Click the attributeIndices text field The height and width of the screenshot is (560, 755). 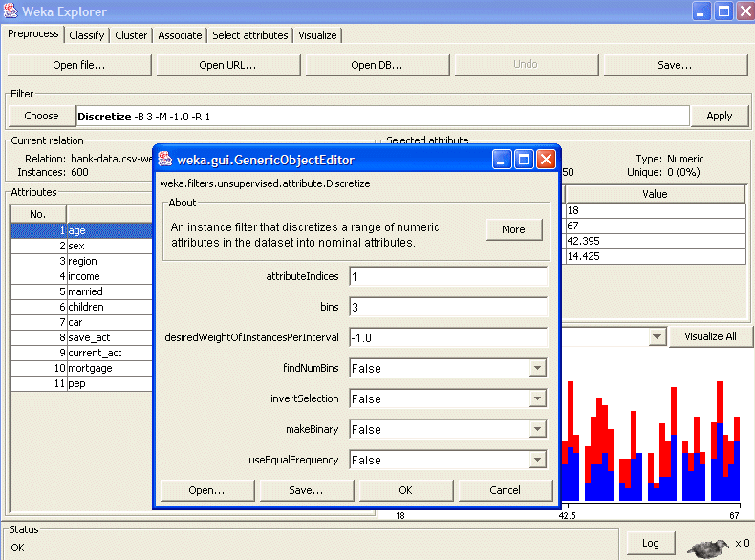(447, 276)
